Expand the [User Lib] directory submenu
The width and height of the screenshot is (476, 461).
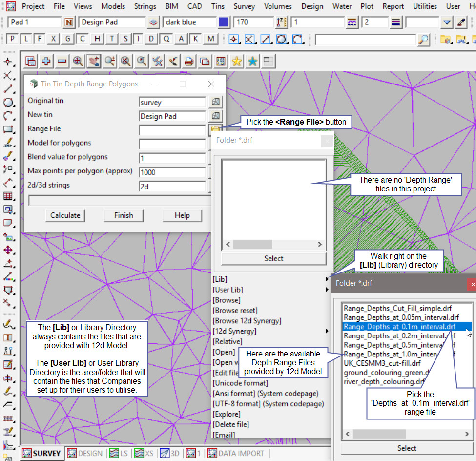[x=271, y=290]
